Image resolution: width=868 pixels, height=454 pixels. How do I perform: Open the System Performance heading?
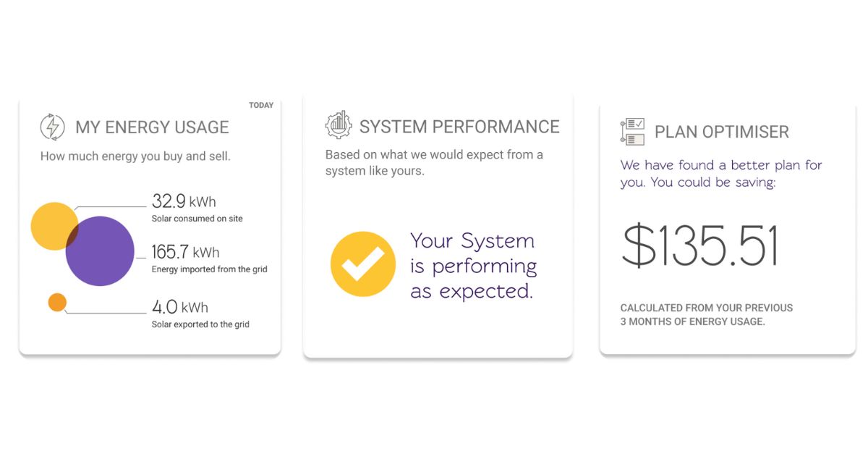(459, 127)
